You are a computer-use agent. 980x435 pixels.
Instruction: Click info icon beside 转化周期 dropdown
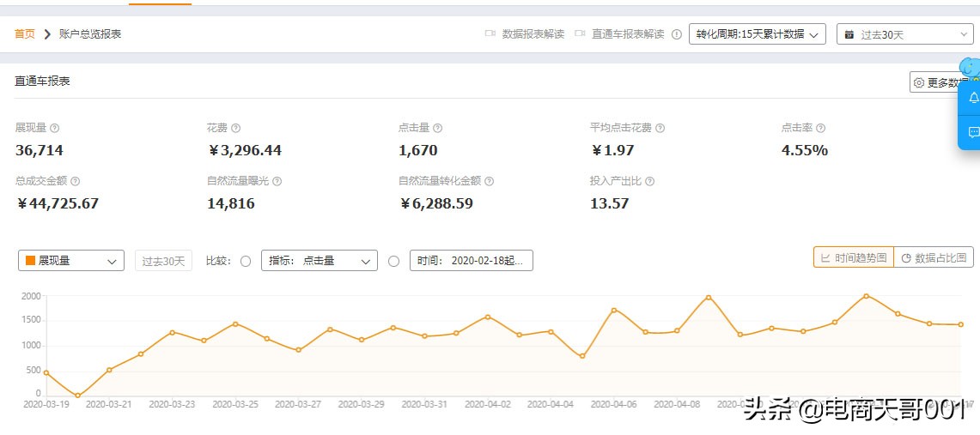point(676,34)
